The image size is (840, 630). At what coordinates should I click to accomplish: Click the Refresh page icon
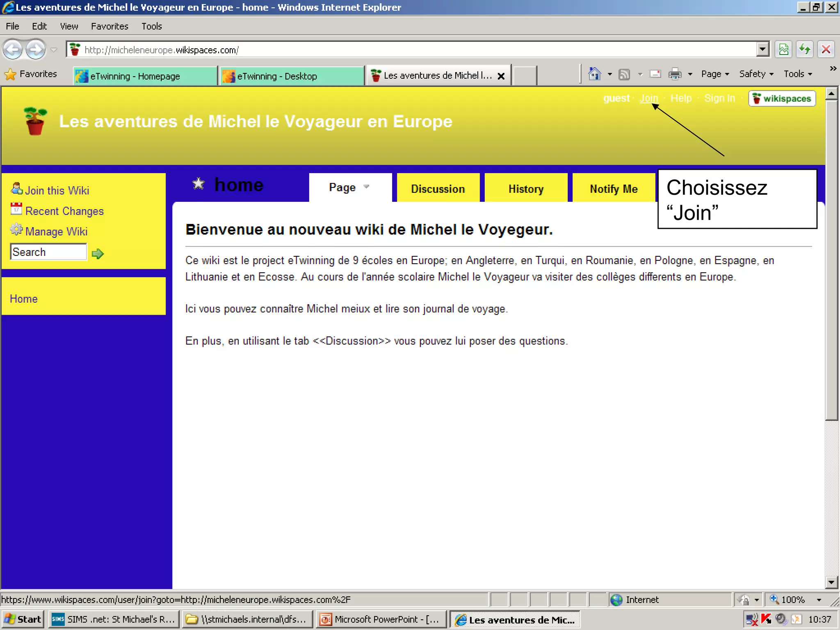[x=805, y=50]
